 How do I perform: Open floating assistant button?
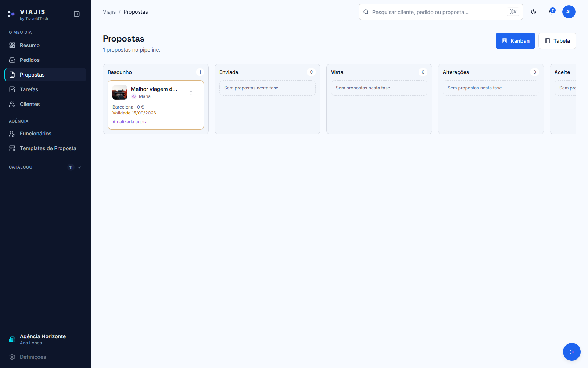pyautogui.click(x=572, y=352)
